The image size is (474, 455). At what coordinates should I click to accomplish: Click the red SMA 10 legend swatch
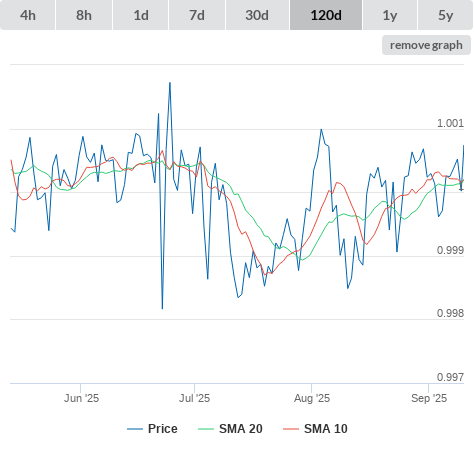tap(291, 429)
